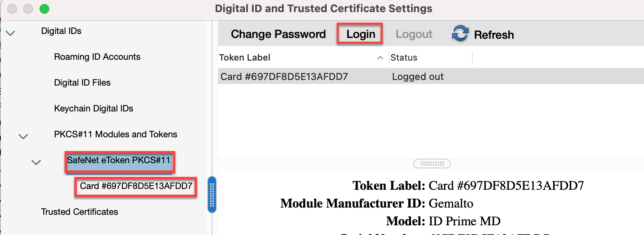644x235 pixels.
Task: Open Digital ID Files category
Action: click(x=82, y=83)
